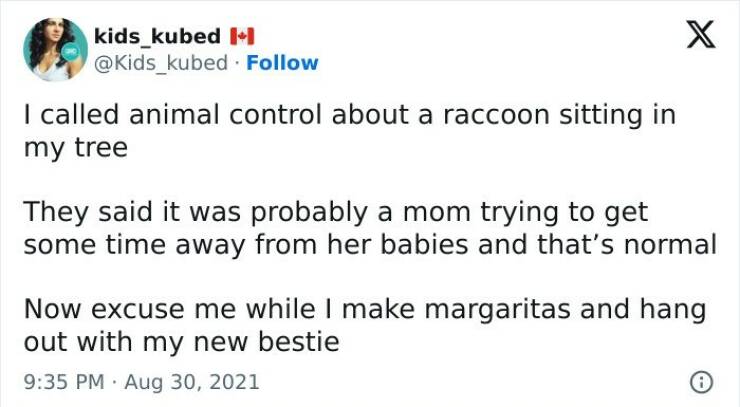Click the Canadian flag emoji

coord(241,37)
